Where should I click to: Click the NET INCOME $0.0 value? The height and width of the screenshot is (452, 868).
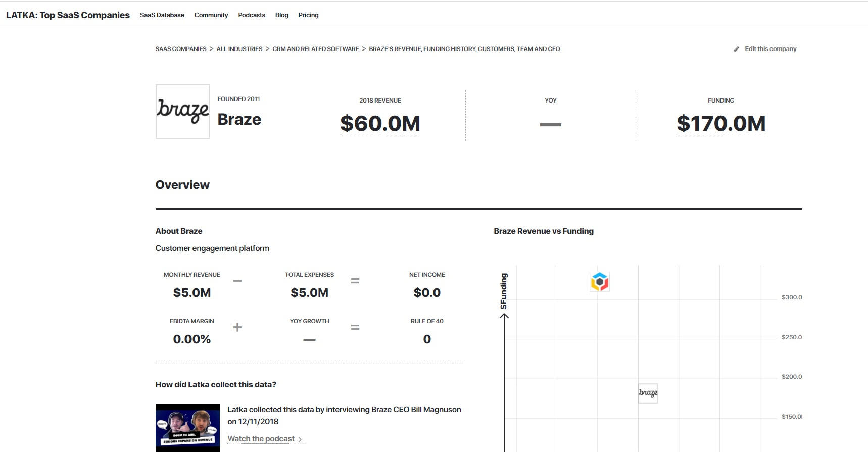coord(427,293)
